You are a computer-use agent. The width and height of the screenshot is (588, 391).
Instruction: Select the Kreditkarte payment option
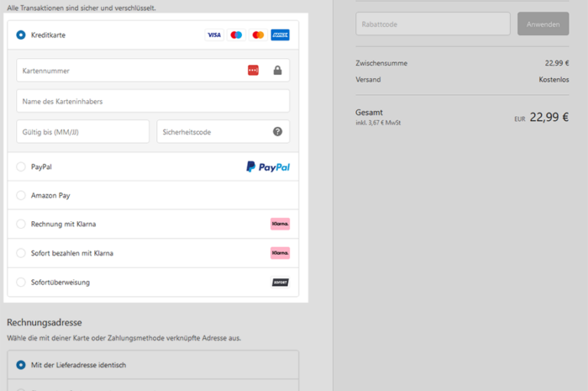pyautogui.click(x=21, y=35)
